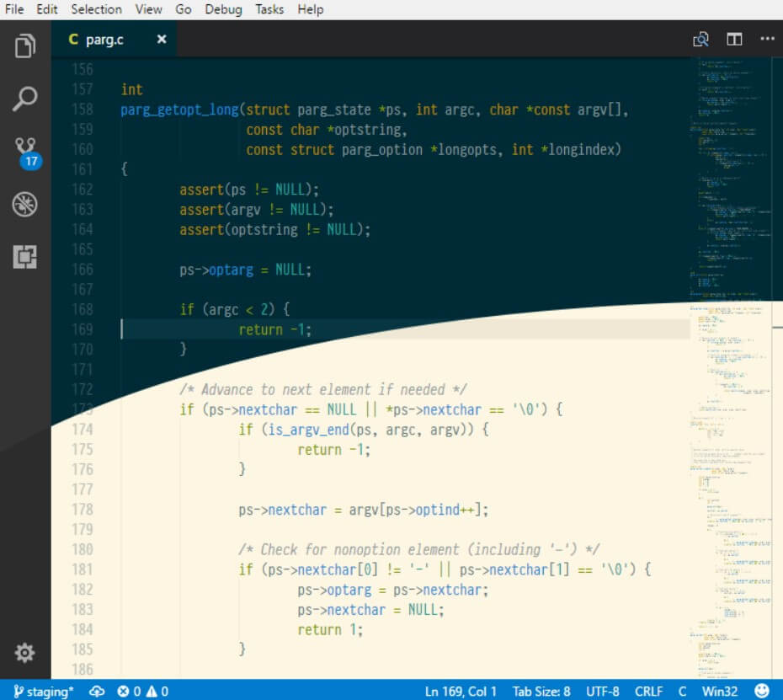The width and height of the screenshot is (783, 700).
Task: Open the File menu
Action: (x=14, y=9)
